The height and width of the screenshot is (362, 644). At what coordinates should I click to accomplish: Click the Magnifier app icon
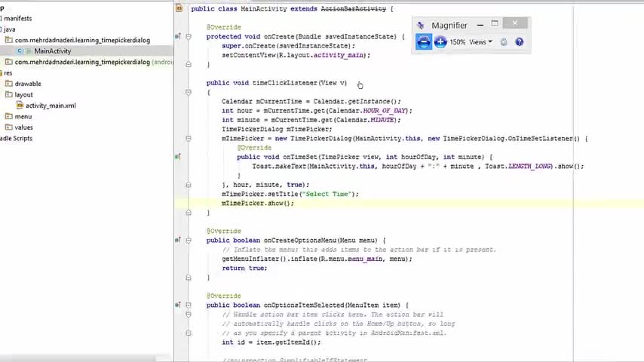[x=421, y=26]
